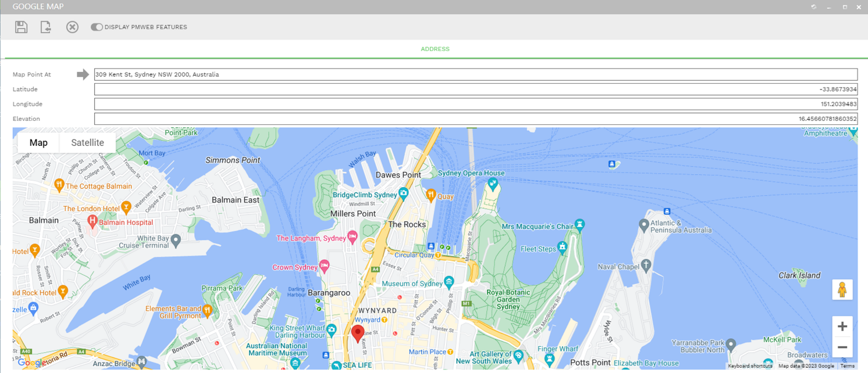The height and width of the screenshot is (373, 868).
Task: Click Potts Point map label
Action: [590, 363]
